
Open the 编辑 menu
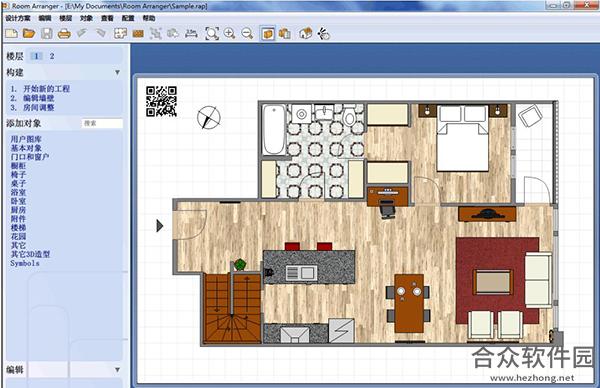click(45, 18)
